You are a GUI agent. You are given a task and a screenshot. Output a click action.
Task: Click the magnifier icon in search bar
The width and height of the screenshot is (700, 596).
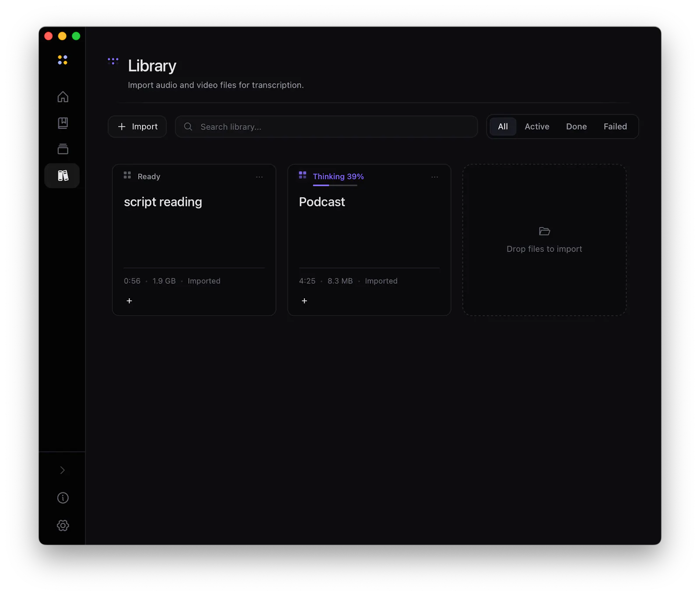click(x=188, y=127)
